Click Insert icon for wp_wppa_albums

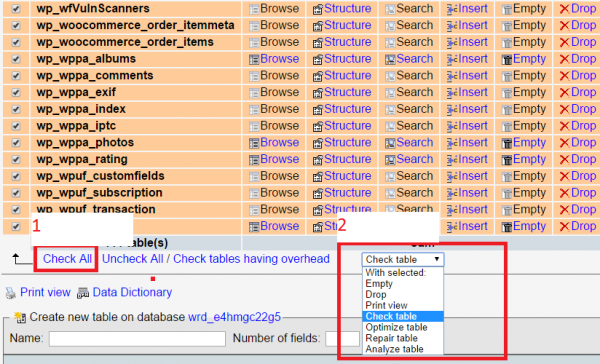452,59
